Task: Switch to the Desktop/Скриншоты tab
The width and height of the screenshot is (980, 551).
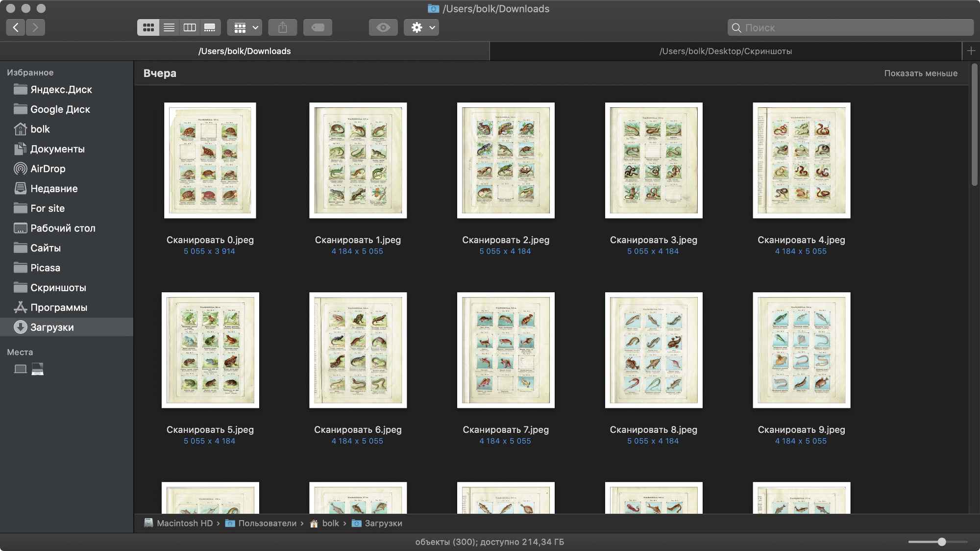Action: (x=726, y=51)
